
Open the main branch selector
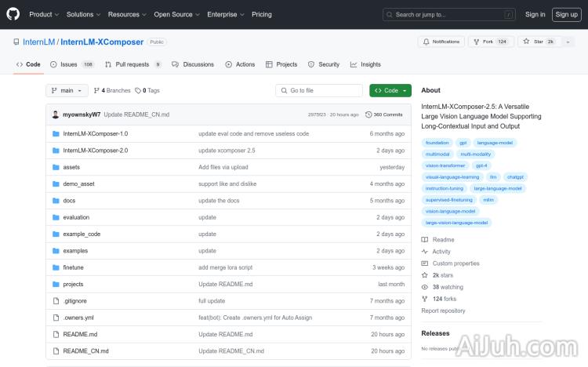(67, 90)
